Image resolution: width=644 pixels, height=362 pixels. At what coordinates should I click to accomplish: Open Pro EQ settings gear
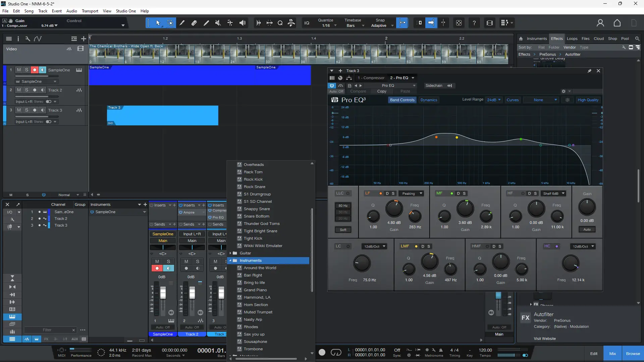[x=563, y=91]
